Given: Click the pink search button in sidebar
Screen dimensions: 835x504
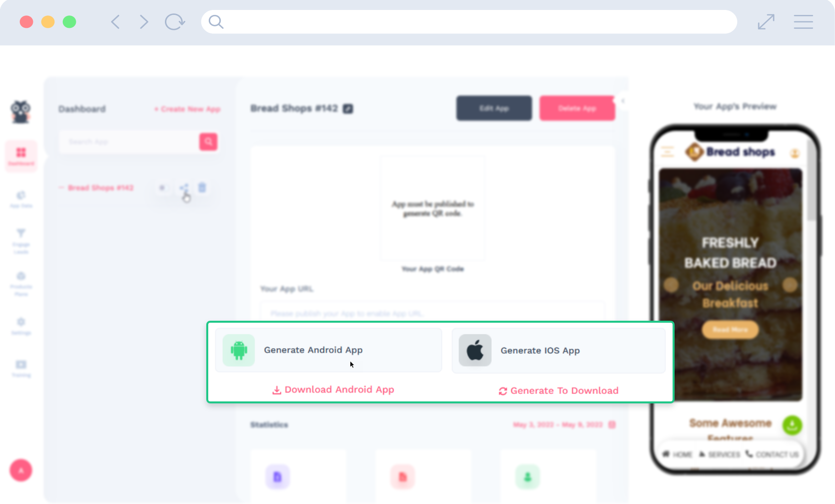Looking at the screenshot, I should tap(208, 141).
